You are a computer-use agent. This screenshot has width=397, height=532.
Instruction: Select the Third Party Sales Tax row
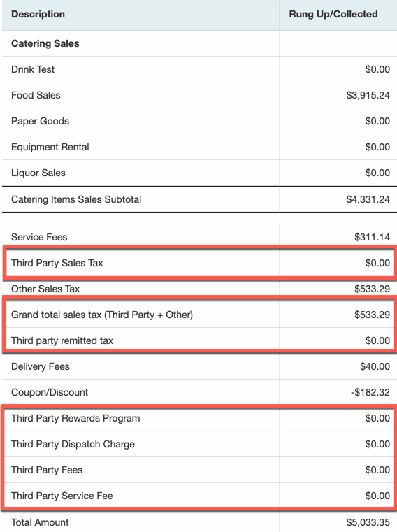click(199, 263)
